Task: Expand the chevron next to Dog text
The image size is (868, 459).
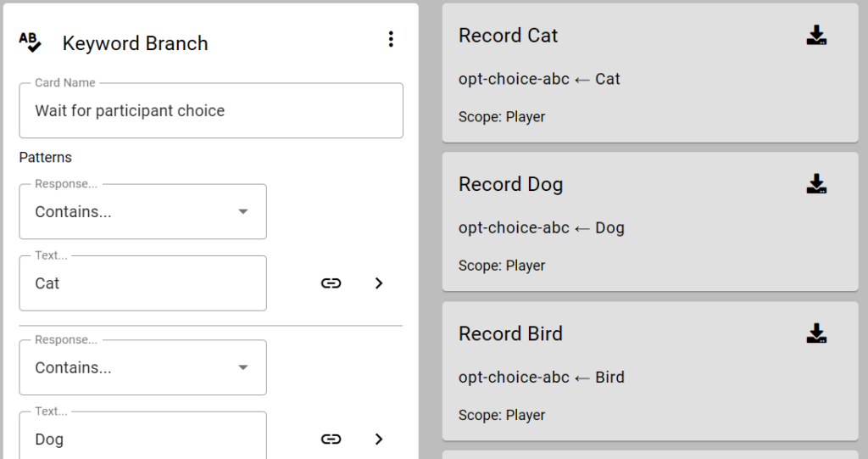Action: [379, 439]
